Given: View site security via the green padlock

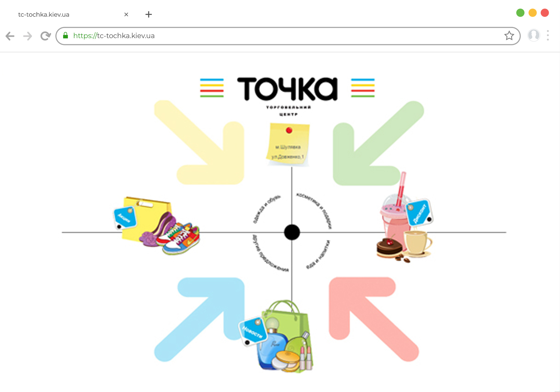Looking at the screenshot, I should click(66, 35).
